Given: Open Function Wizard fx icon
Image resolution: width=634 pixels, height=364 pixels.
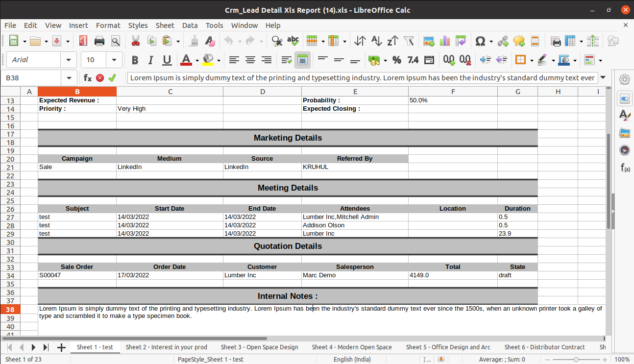Looking at the screenshot, I should click(88, 77).
